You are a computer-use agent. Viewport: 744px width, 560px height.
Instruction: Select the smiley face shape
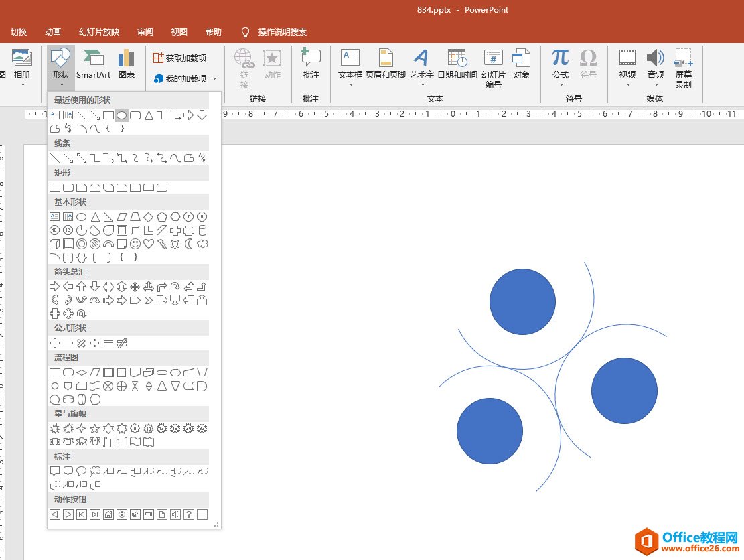(135, 244)
